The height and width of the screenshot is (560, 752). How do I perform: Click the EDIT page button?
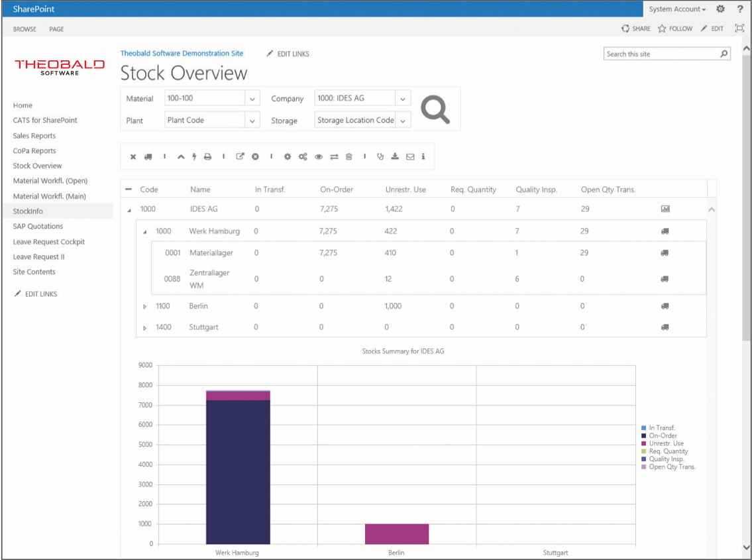(x=712, y=28)
